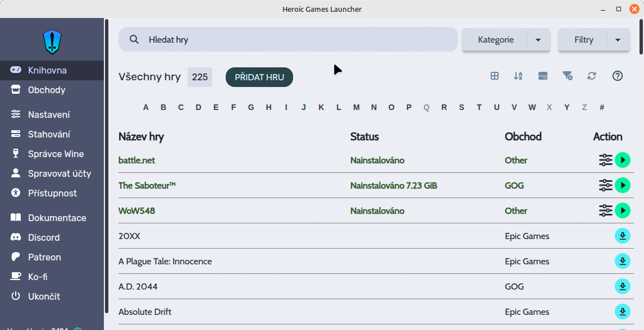Toggle sort by installed status
This screenshot has width=644, height=330.
coord(543,76)
